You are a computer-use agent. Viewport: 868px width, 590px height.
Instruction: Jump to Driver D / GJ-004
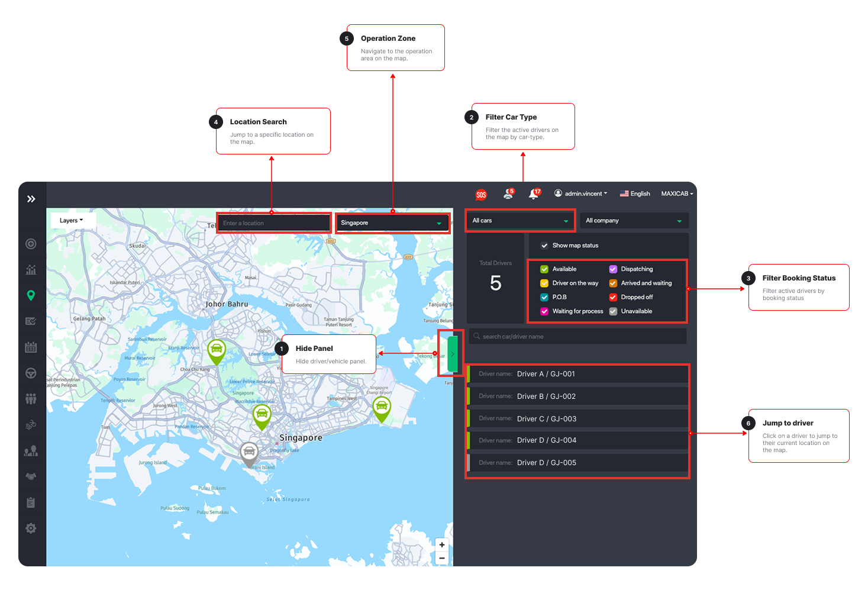[x=577, y=440]
